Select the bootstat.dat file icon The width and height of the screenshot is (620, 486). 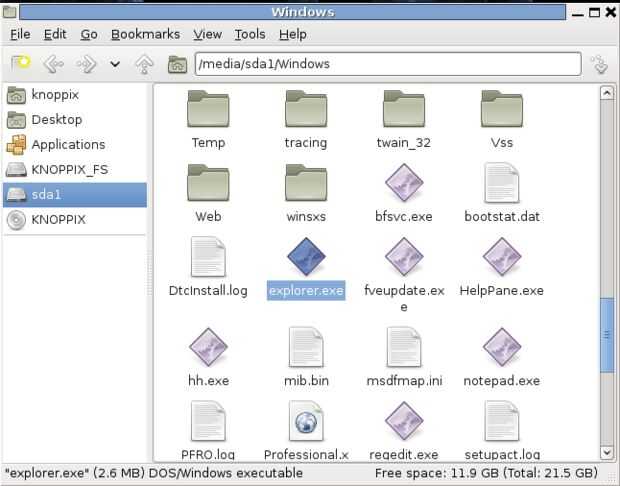point(502,183)
